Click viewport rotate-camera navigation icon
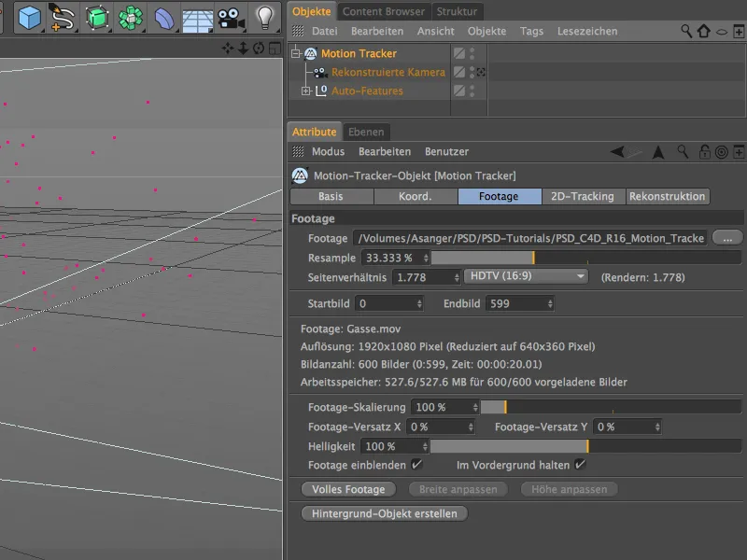Screen dimensions: 747x560 [259, 49]
